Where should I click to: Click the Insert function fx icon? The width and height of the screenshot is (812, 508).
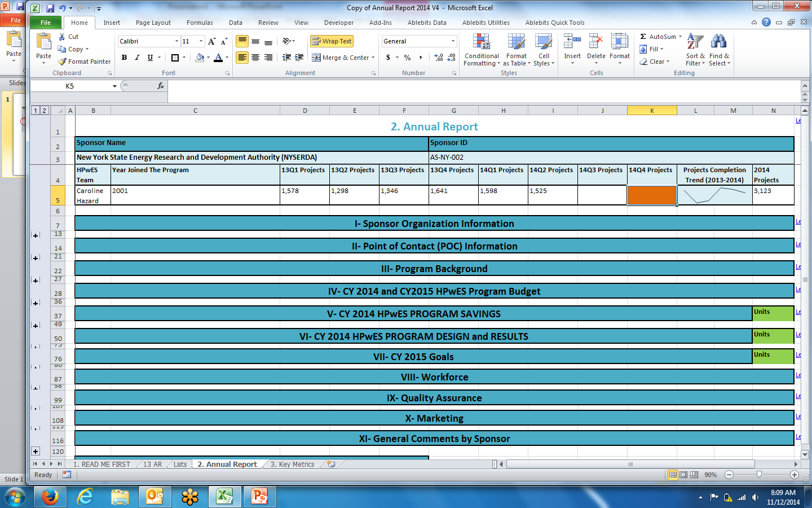161,86
